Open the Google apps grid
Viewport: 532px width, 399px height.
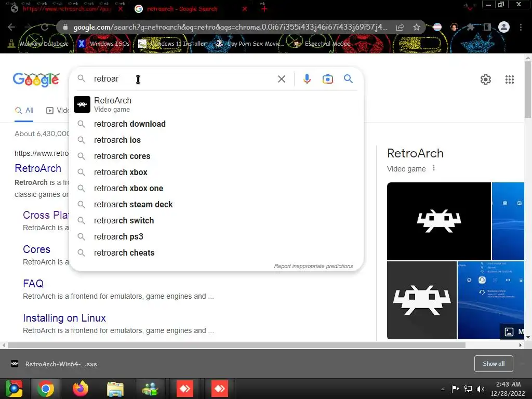(x=509, y=79)
